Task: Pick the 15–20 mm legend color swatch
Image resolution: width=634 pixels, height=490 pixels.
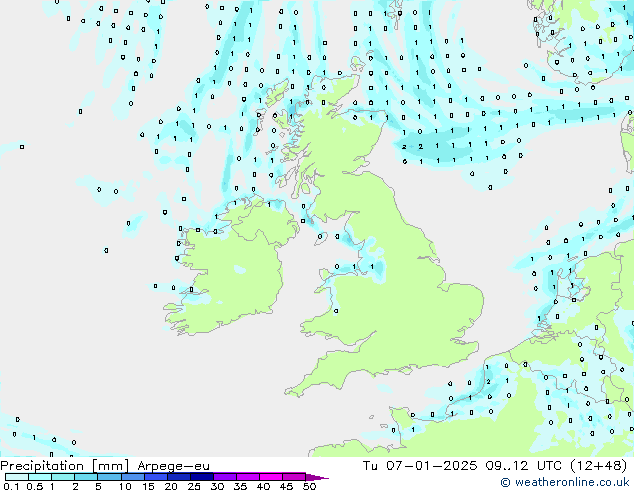Action: click(155, 477)
